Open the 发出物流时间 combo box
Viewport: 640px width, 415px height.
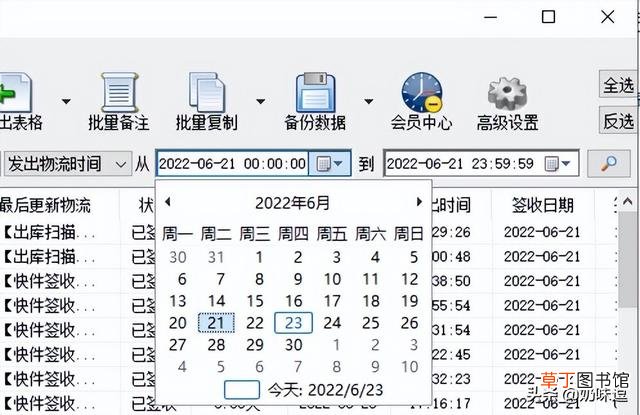tap(68, 164)
